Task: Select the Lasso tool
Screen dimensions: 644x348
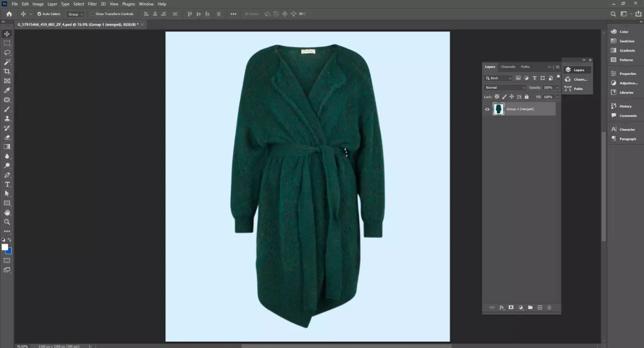Action: (7, 53)
